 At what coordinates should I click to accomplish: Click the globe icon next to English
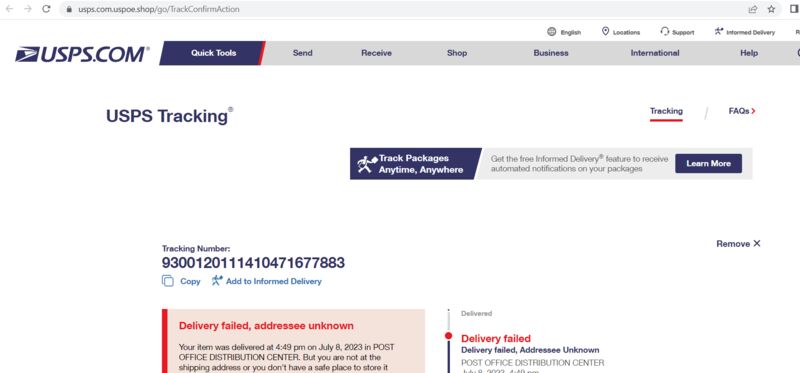551,32
